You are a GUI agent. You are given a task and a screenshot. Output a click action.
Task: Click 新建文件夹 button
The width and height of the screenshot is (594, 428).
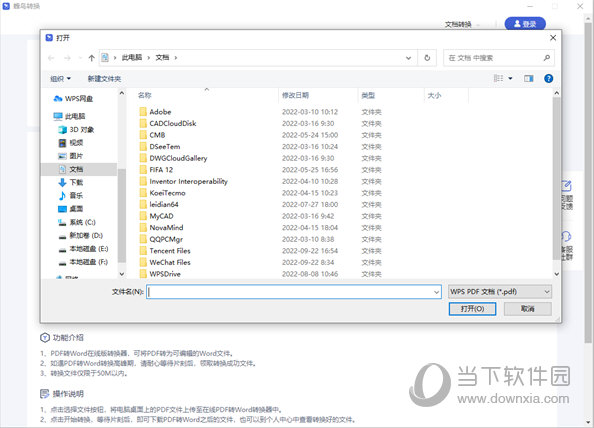coord(104,79)
